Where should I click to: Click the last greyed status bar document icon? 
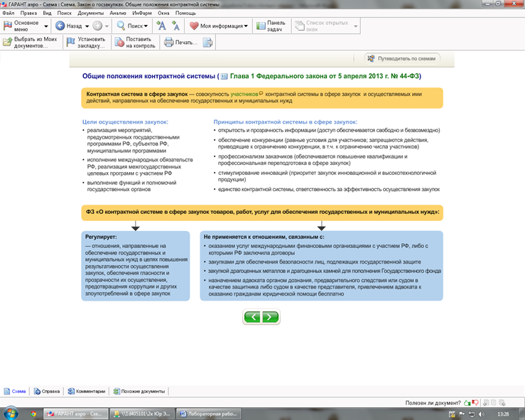tap(502, 403)
